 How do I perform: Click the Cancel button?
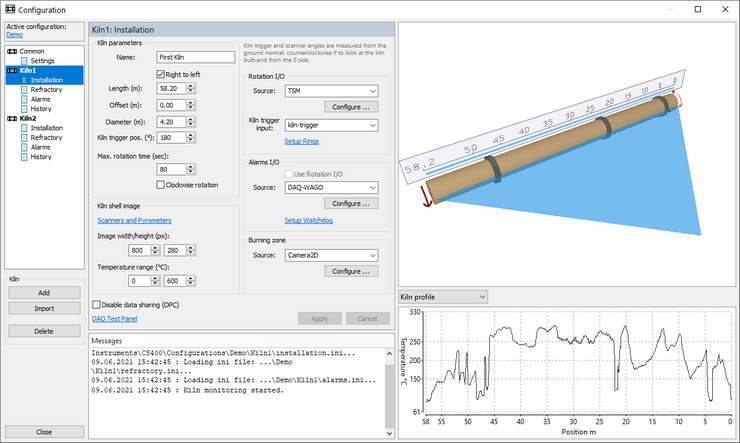pos(368,318)
